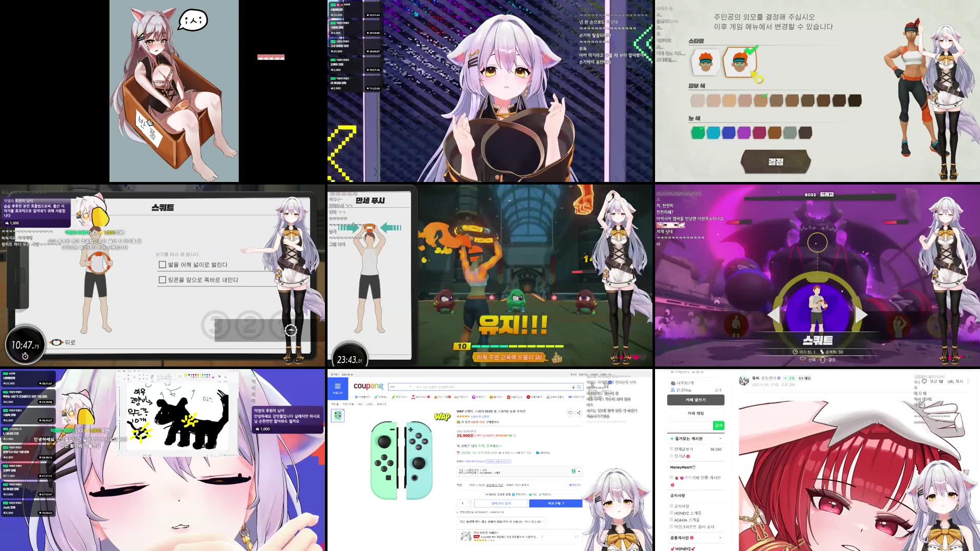The height and width of the screenshot is (551, 980).
Task: Click the share icon on the product page
Action: click(579, 413)
